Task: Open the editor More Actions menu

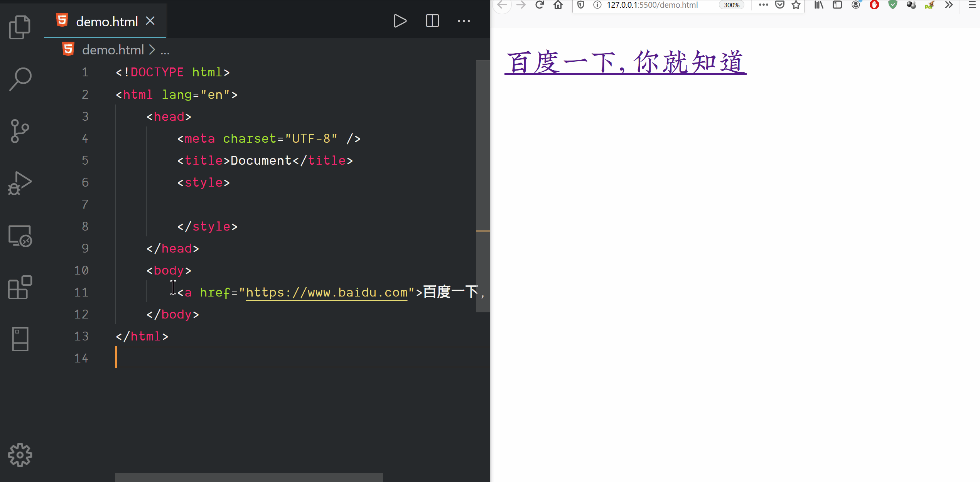Action: (x=464, y=21)
